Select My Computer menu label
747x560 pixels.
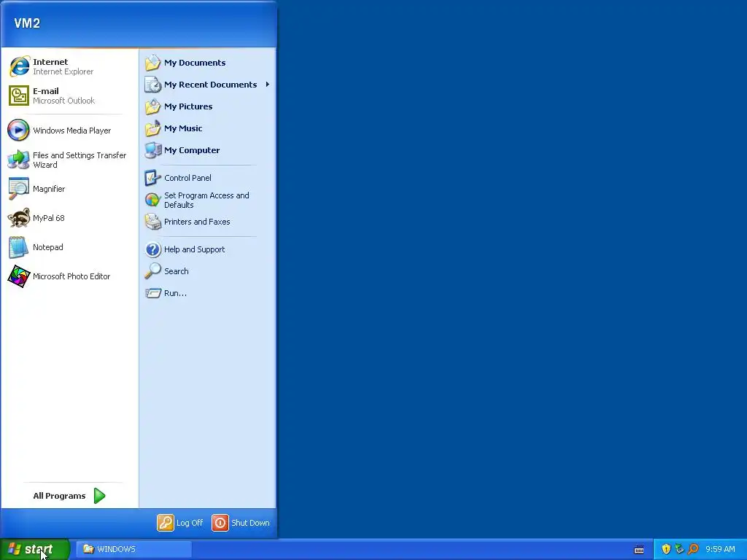click(192, 150)
